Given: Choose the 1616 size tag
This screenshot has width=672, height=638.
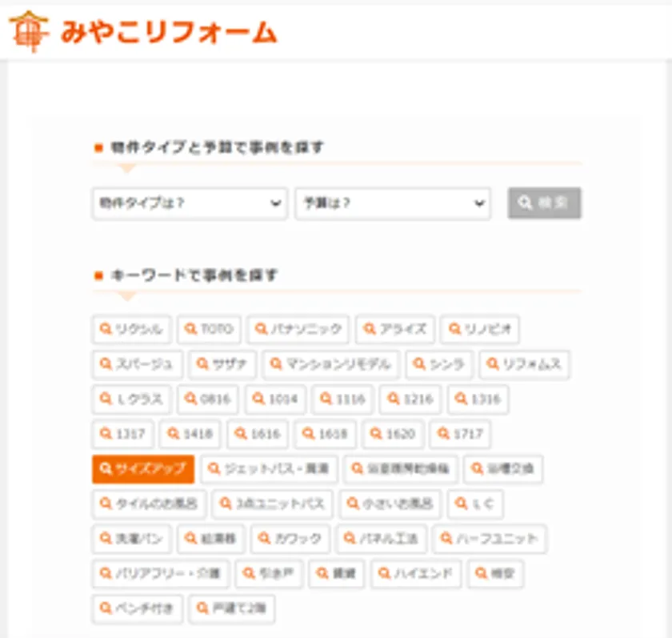Looking at the screenshot, I should pos(258,434).
